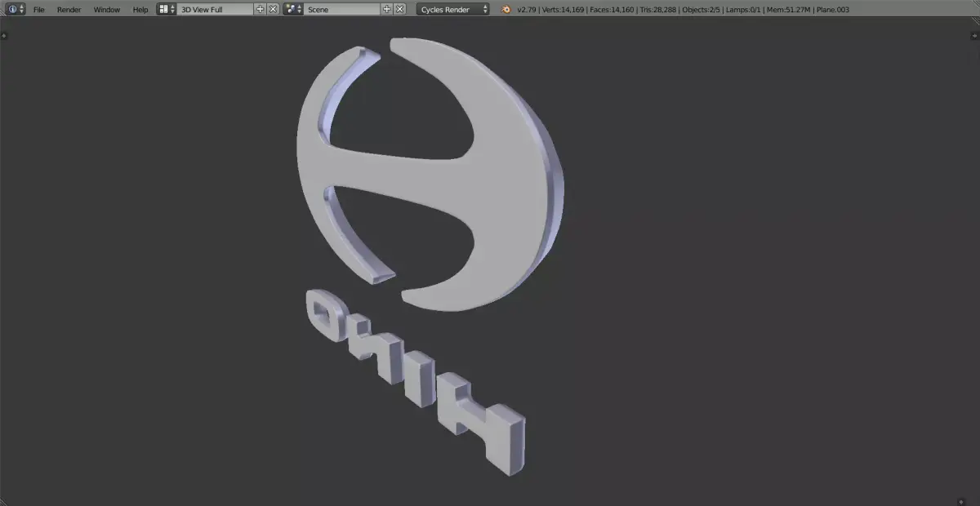Open the Info editor type selector
980x506 pixels.
click(x=16, y=9)
